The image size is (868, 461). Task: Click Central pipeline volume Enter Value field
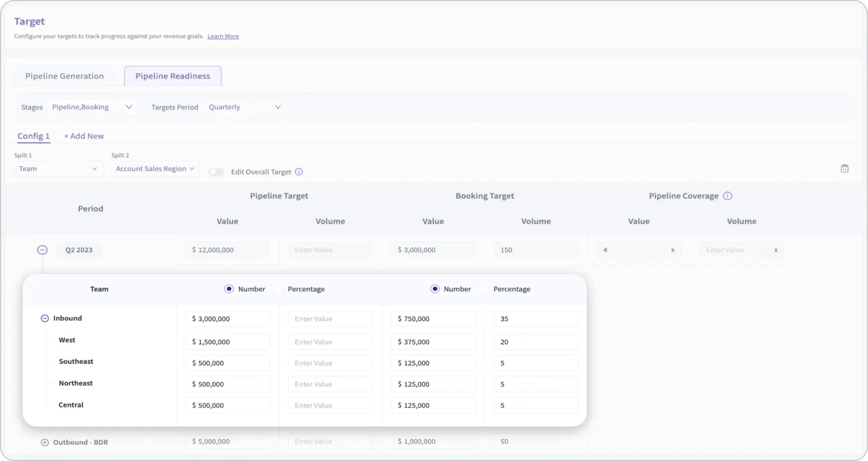click(330, 405)
